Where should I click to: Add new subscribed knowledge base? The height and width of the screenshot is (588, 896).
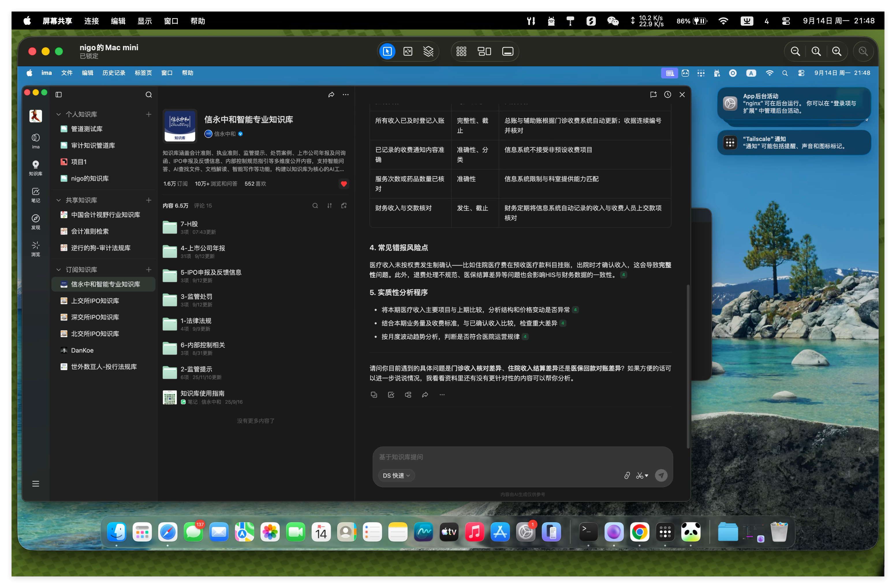(x=149, y=269)
